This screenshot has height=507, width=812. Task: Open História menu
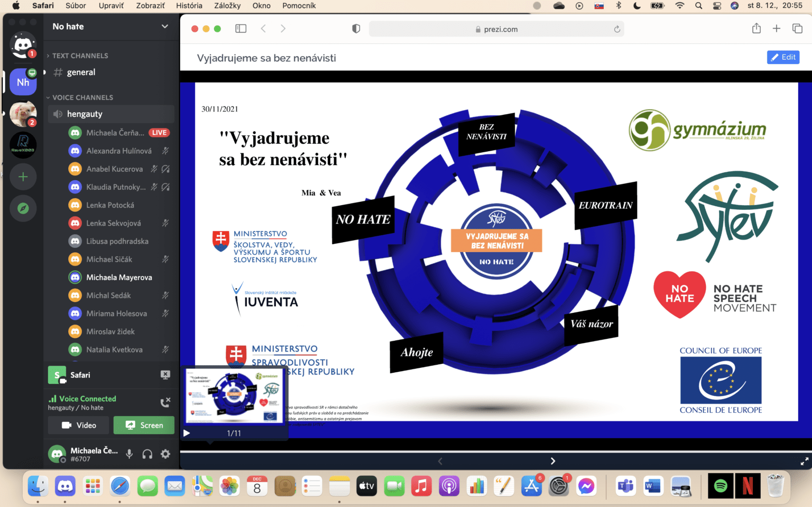click(x=189, y=5)
